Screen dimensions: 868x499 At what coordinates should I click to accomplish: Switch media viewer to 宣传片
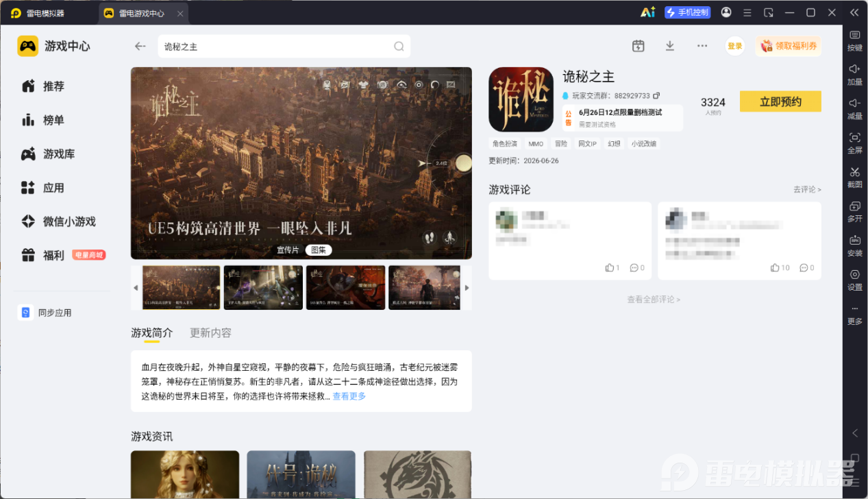point(288,250)
